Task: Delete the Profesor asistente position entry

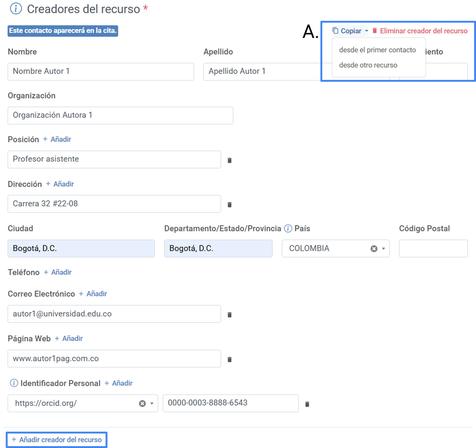Action: click(229, 160)
